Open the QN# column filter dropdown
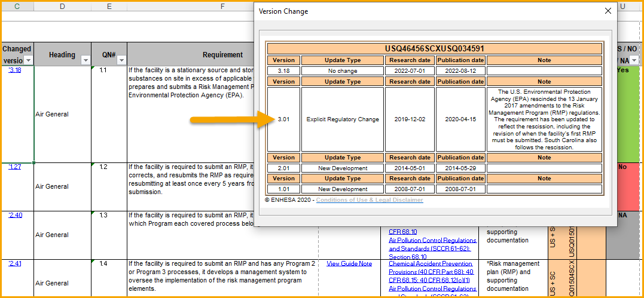644x298 pixels. [121, 61]
